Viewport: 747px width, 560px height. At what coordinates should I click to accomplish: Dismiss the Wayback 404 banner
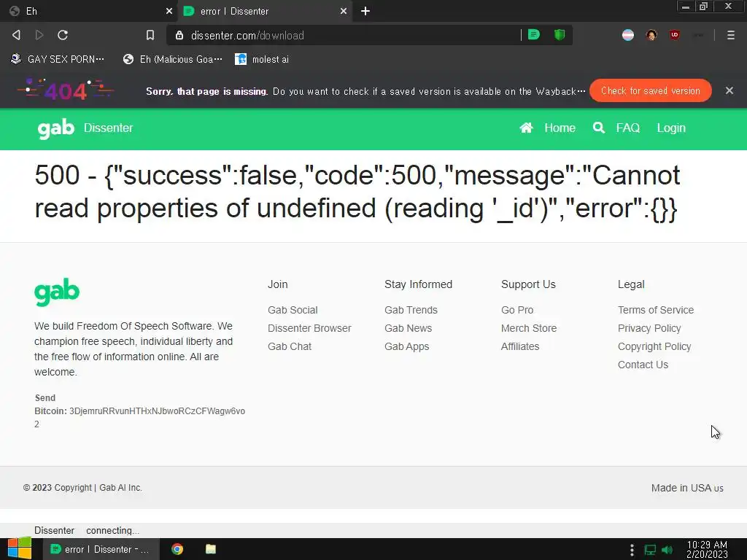729,90
